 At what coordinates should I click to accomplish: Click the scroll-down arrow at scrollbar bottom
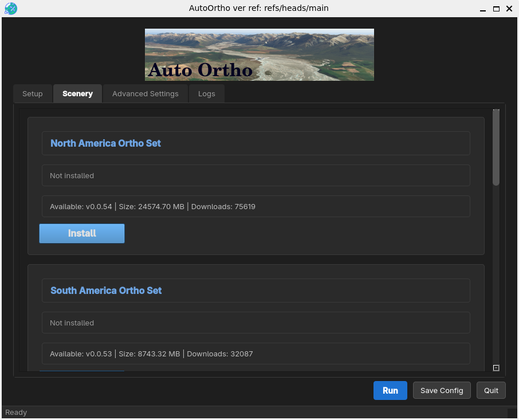[x=496, y=368]
